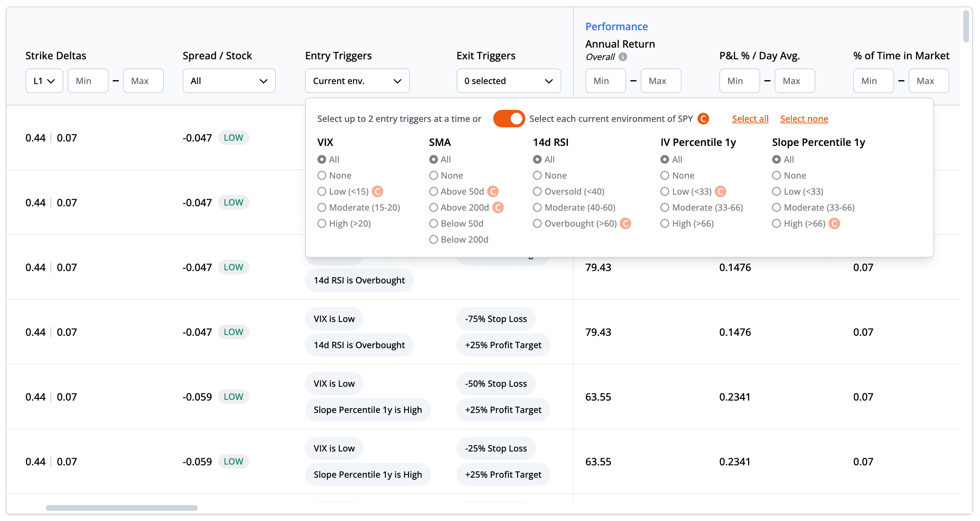Collapse the Entry Triggers Current env. dropdown
Viewport: 980px width, 521px height.
tap(357, 81)
